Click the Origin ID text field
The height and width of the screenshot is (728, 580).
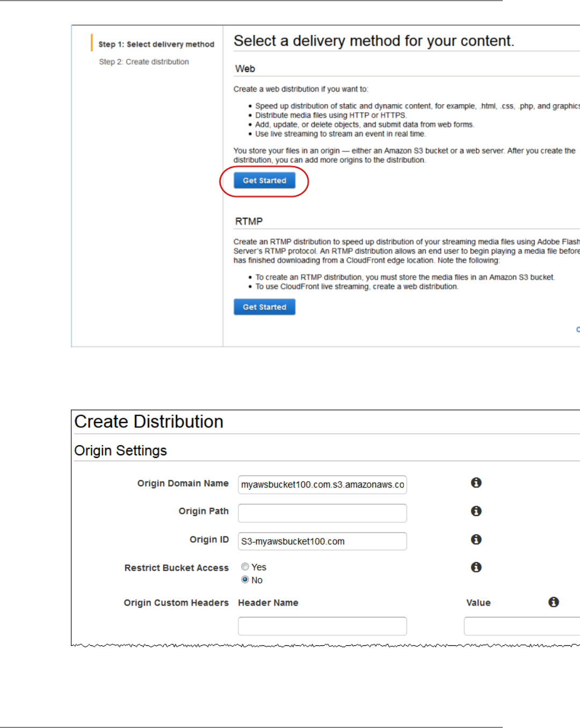tap(322, 542)
